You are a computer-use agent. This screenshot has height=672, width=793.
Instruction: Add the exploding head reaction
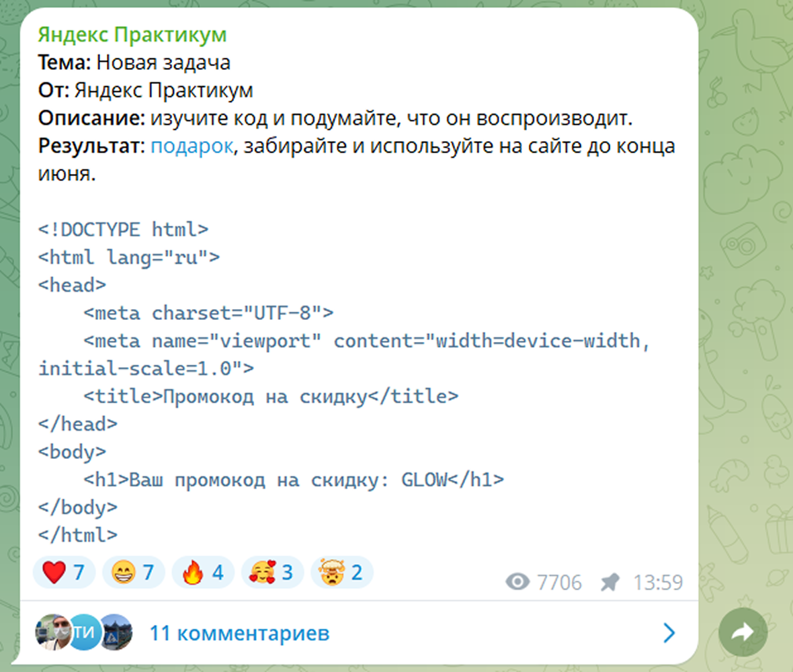click(x=342, y=573)
